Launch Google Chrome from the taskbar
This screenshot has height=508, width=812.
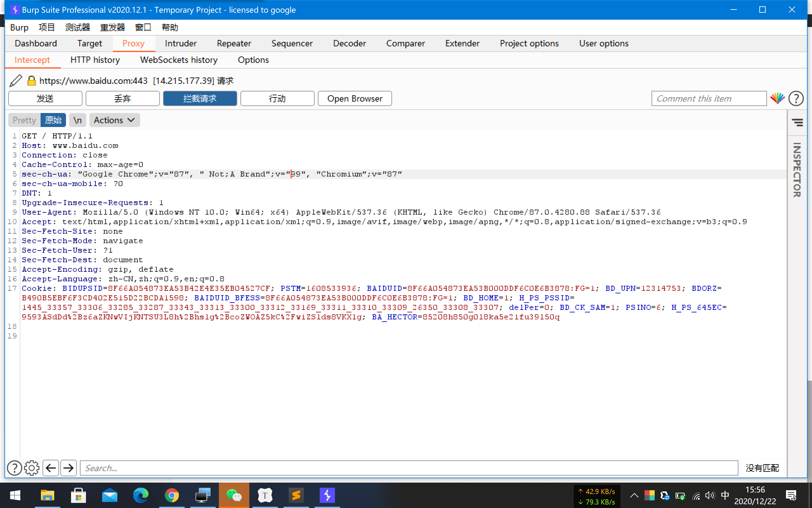pyautogui.click(x=172, y=495)
